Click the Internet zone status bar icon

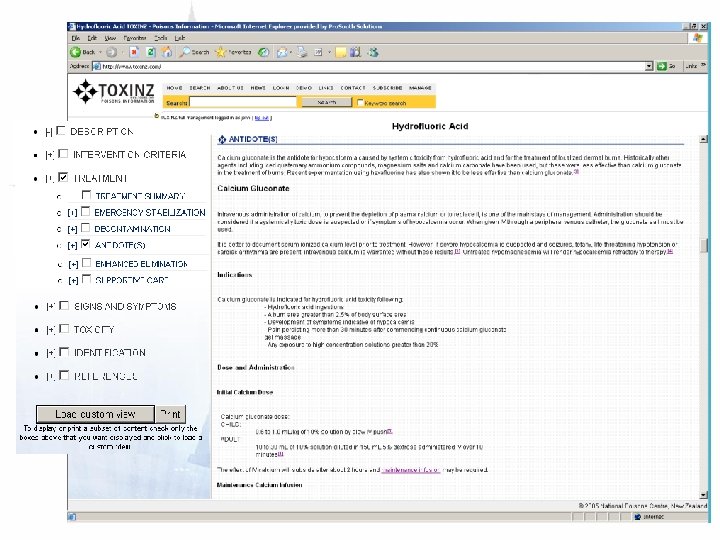click(x=637, y=517)
